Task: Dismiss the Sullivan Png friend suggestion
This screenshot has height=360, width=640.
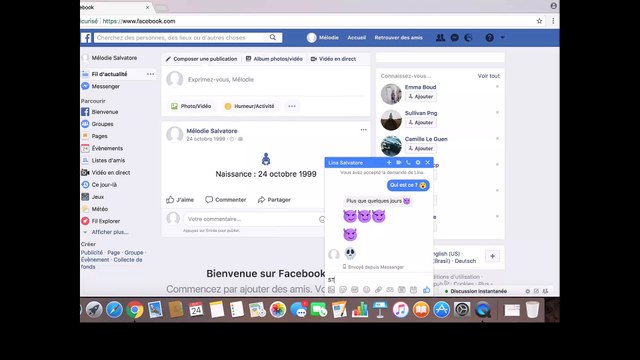Action: [x=497, y=113]
